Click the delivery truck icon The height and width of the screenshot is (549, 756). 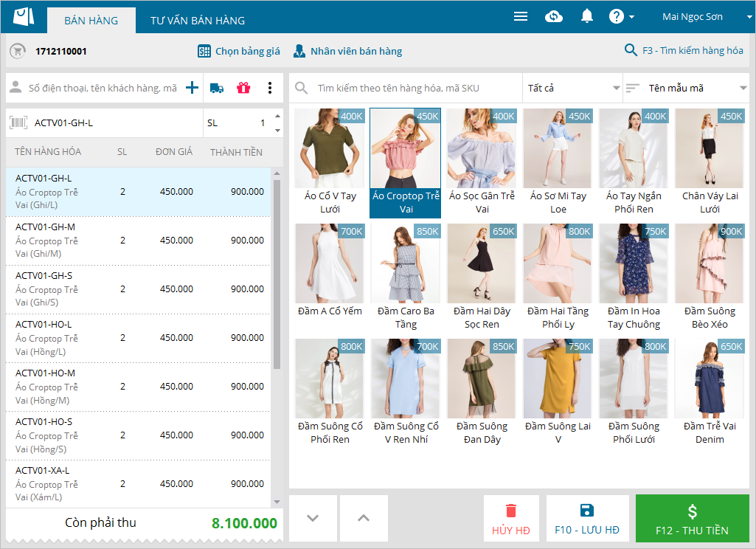tap(217, 88)
